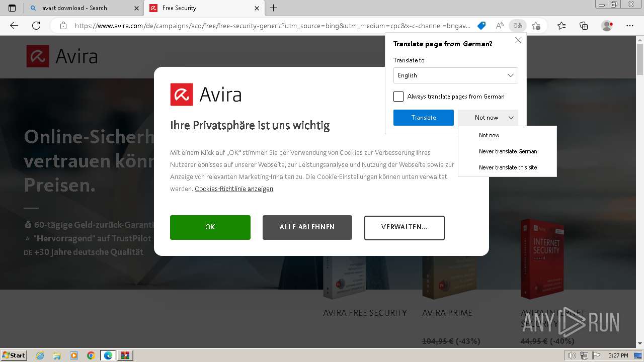Viewport: 644px width, 362px height.
Task: Open the browser profile avatar
Action: [x=607, y=26]
